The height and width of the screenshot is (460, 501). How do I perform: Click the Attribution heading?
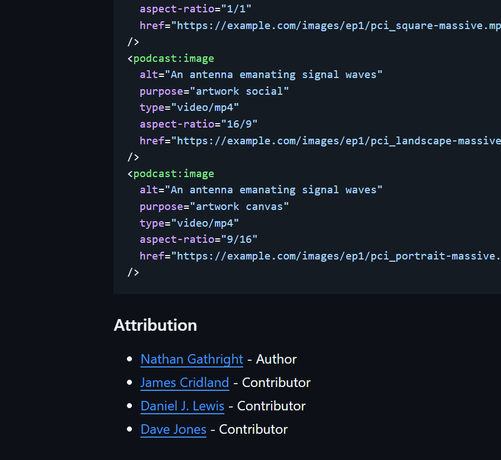[155, 325]
